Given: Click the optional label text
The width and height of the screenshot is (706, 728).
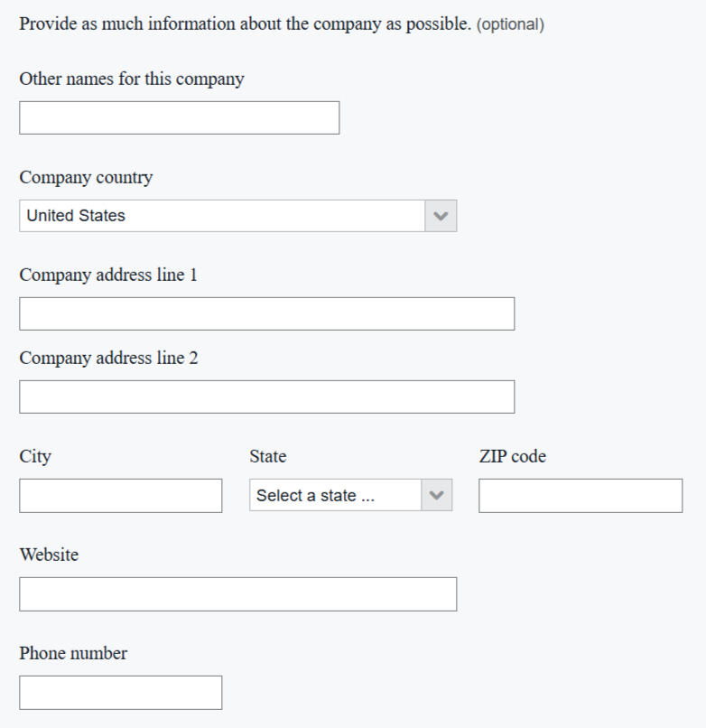Looking at the screenshot, I should [507, 24].
